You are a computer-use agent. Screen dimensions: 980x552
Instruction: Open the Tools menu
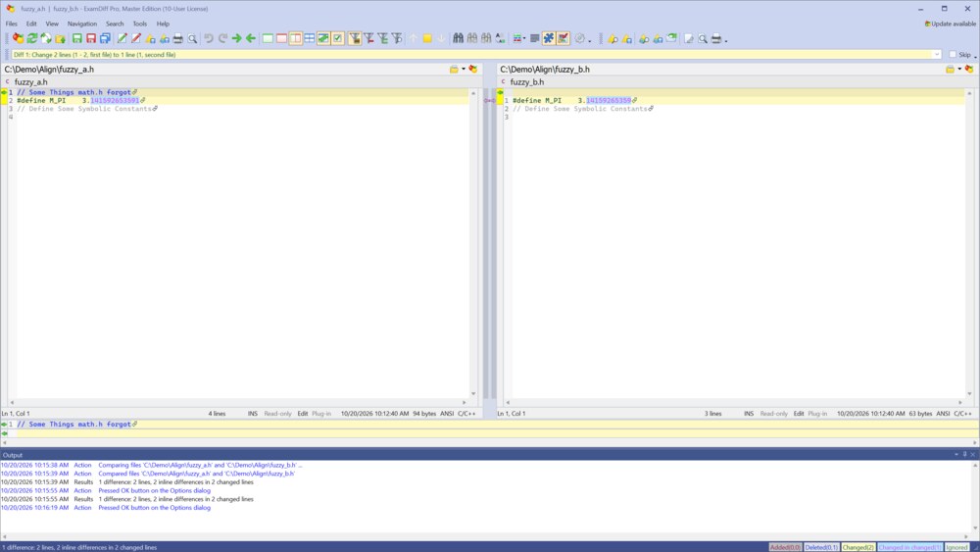(x=139, y=24)
